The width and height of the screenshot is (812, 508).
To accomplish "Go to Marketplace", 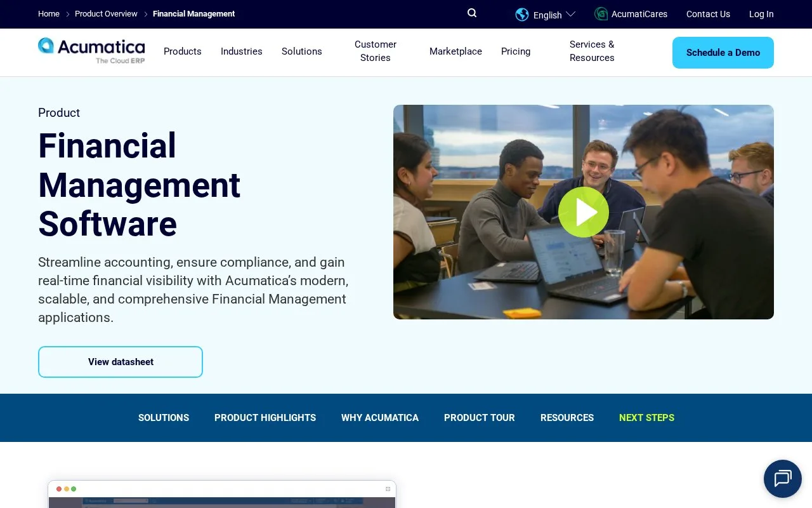I will [455, 51].
